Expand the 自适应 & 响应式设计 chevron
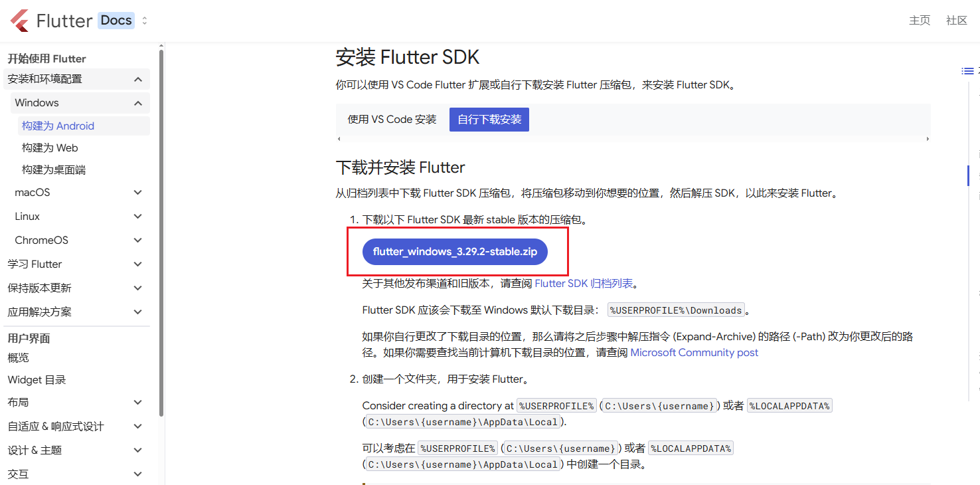The width and height of the screenshot is (980, 485). pyautogui.click(x=138, y=427)
